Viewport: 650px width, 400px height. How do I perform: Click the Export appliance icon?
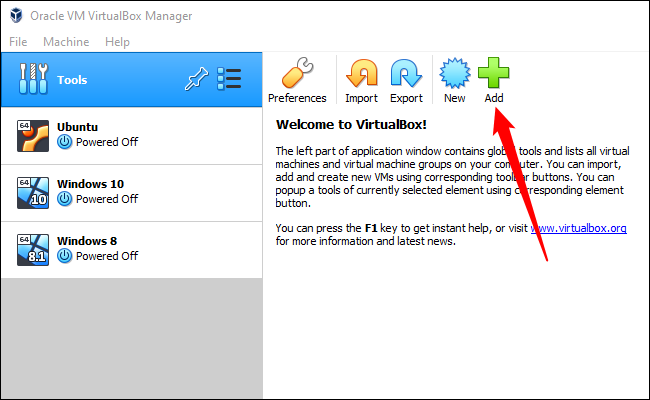tap(406, 73)
